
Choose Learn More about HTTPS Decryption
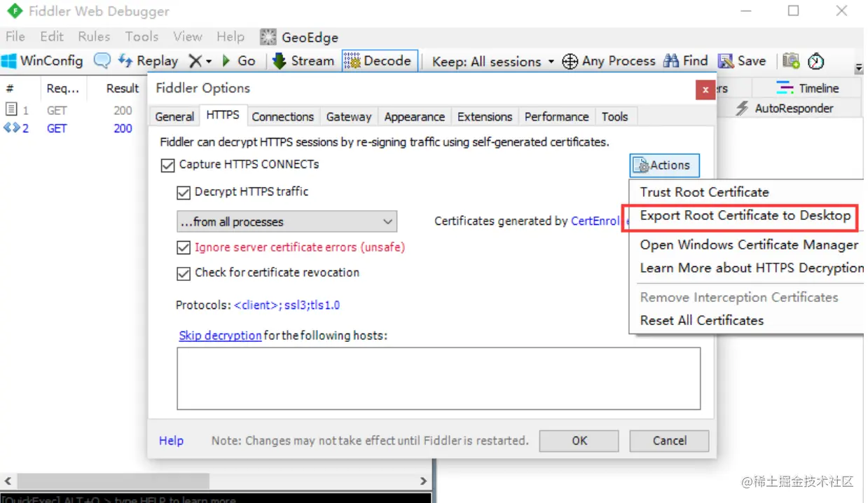pos(750,268)
